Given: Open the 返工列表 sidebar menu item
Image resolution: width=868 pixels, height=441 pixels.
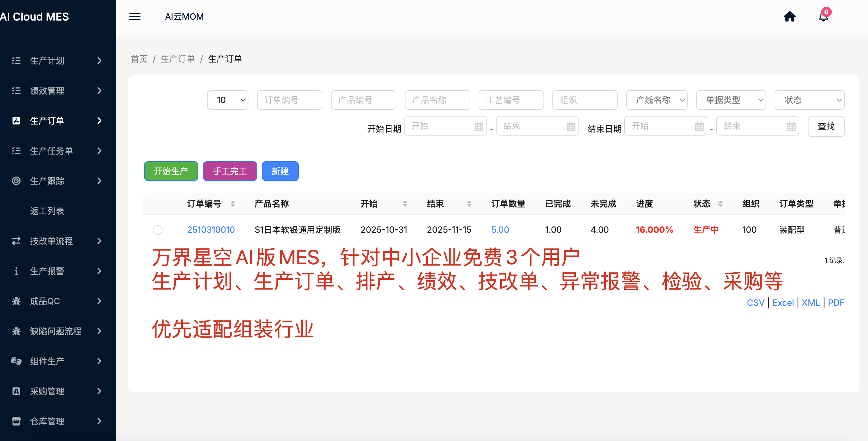Looking at the screenshot, I should point(47,211).
